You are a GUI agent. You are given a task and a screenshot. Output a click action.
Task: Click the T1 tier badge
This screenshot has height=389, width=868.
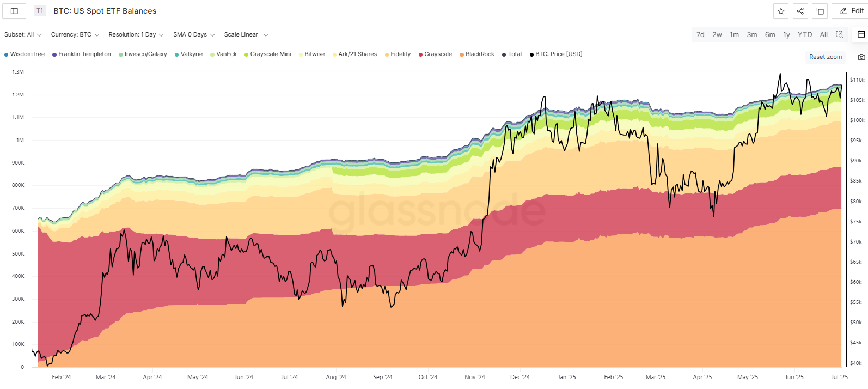[40, 11]
